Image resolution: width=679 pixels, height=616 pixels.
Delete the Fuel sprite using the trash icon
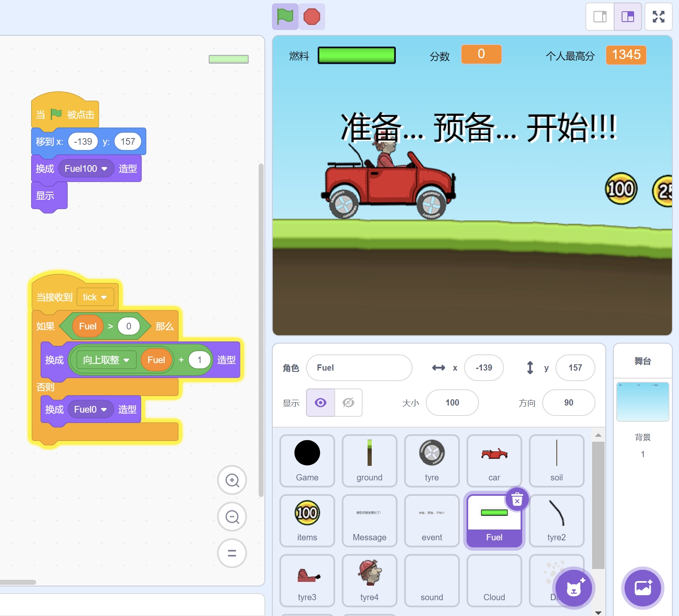click(x=517, y=499)
